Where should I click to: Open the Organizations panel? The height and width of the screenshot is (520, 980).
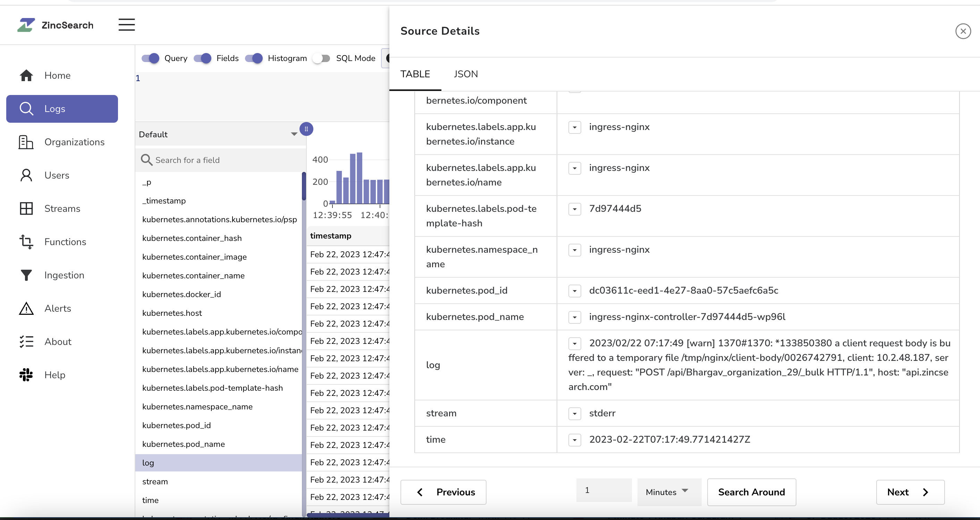click(75, 142)
